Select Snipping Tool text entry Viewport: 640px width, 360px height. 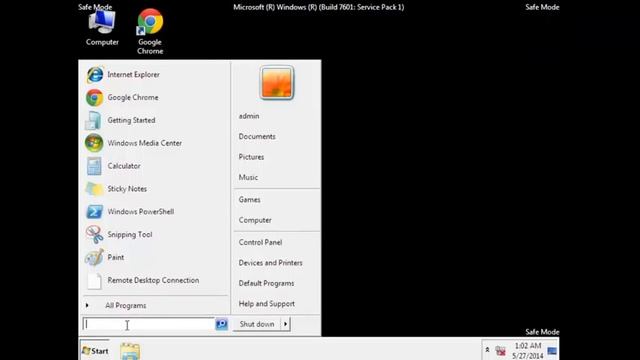pos(130,235)
